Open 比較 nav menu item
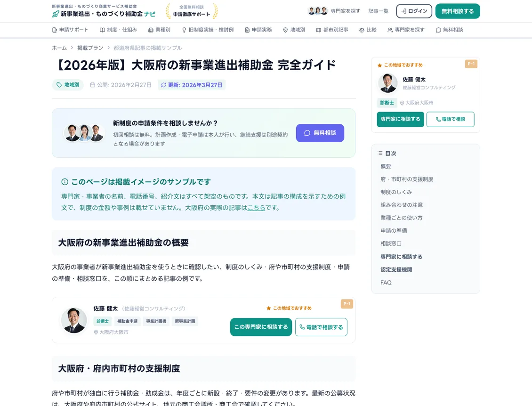This screenshot has width=532, height=406. tap(368, 30)
